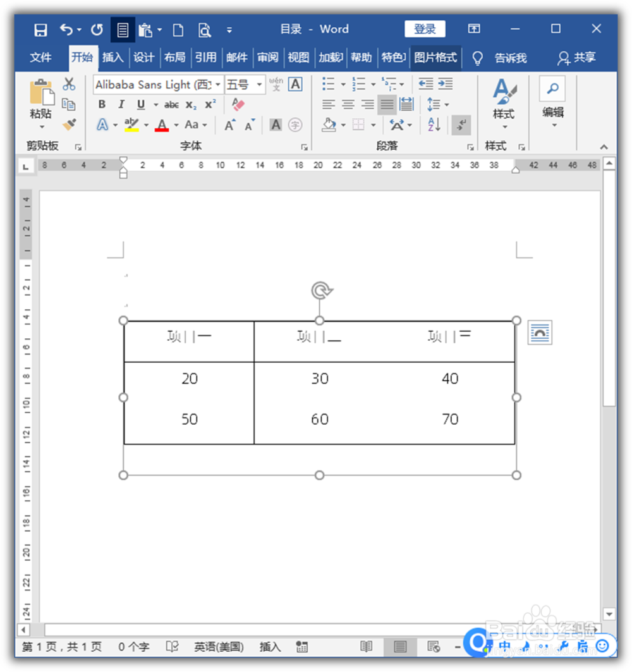Screen dimensions: 632x672
Task: Open the phonetic guide wén icon
Action: 276,83
